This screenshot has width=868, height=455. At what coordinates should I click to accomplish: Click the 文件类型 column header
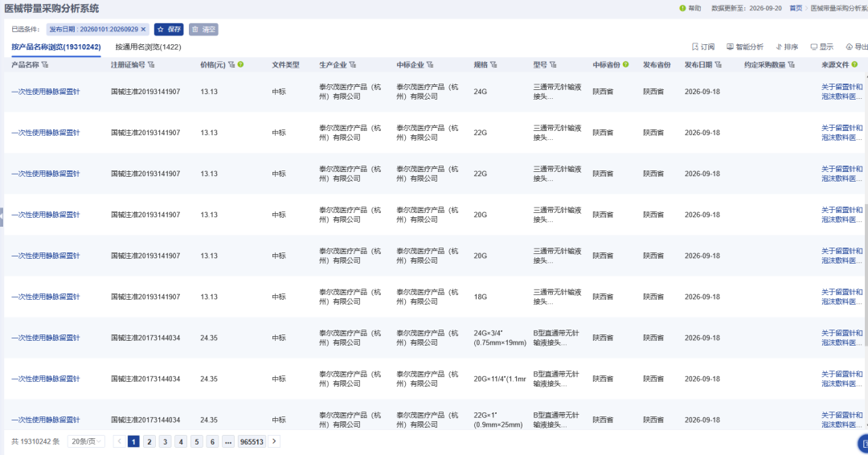[x=285, y=65]
